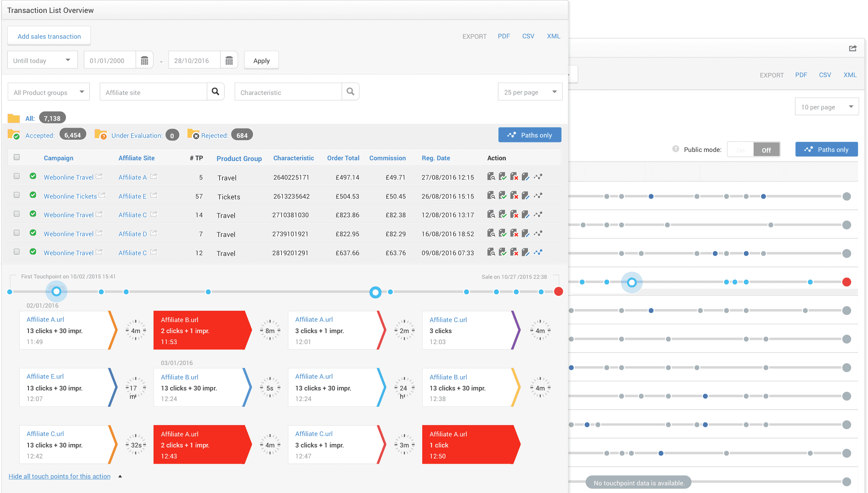This screenshot has height=493, width=868.
Task: Show All transactions count 7,138
Action: point(52,118)
